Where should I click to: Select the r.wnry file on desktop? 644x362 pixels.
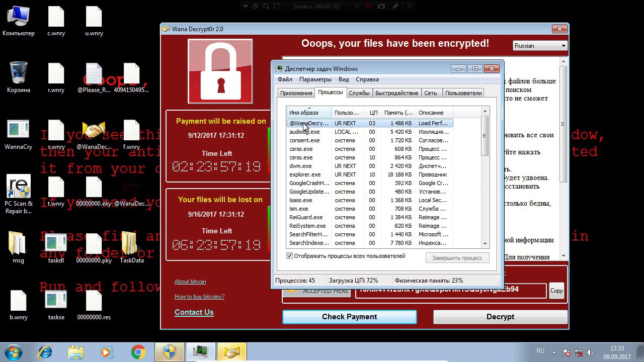click(x=56, y=78)
